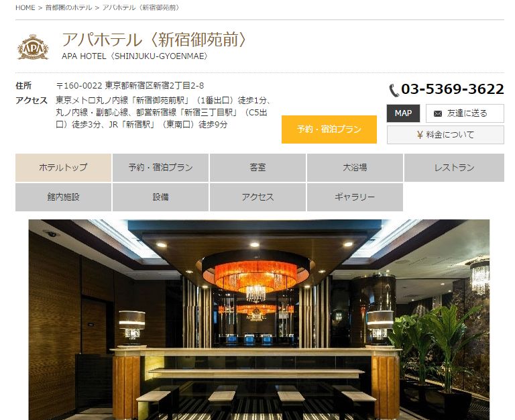Go to the 客室 tab
Image resolution: width=515 pixels, height=420 pixels.
point(257,167)
